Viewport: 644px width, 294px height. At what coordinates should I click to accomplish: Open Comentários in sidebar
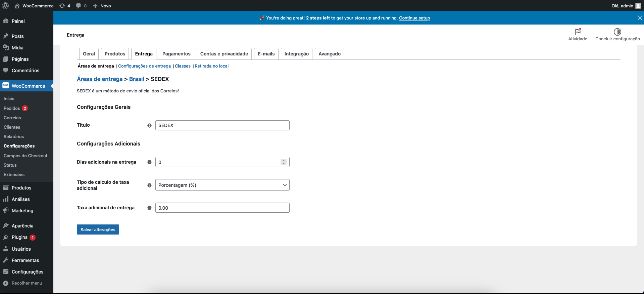pyautogui.click(x=27, y=70)
